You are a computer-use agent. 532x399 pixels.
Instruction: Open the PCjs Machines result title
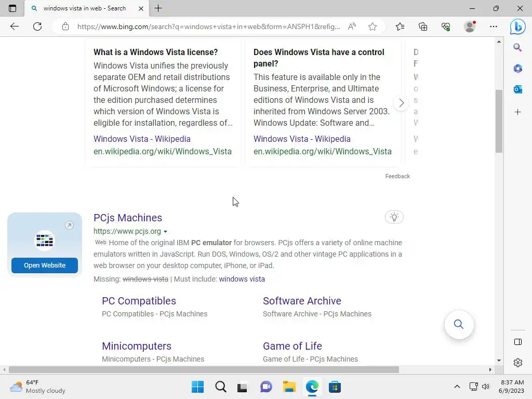(x=128, y=218)
